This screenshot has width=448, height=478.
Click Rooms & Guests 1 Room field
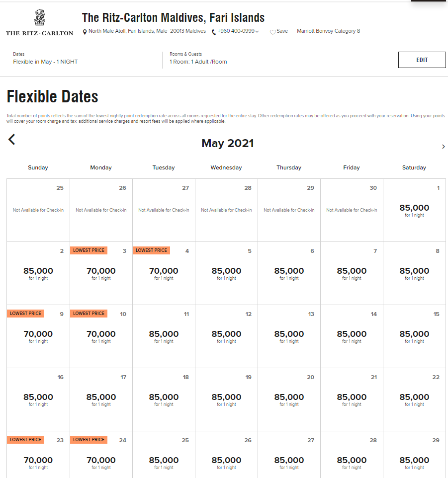pyautogui.click(x=198, y=59)
